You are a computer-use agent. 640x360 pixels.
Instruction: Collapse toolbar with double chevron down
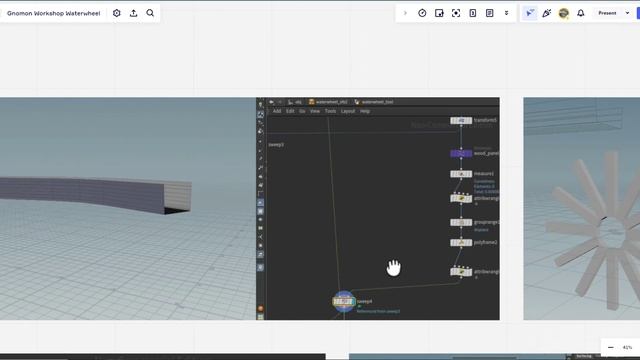[507, 13]
